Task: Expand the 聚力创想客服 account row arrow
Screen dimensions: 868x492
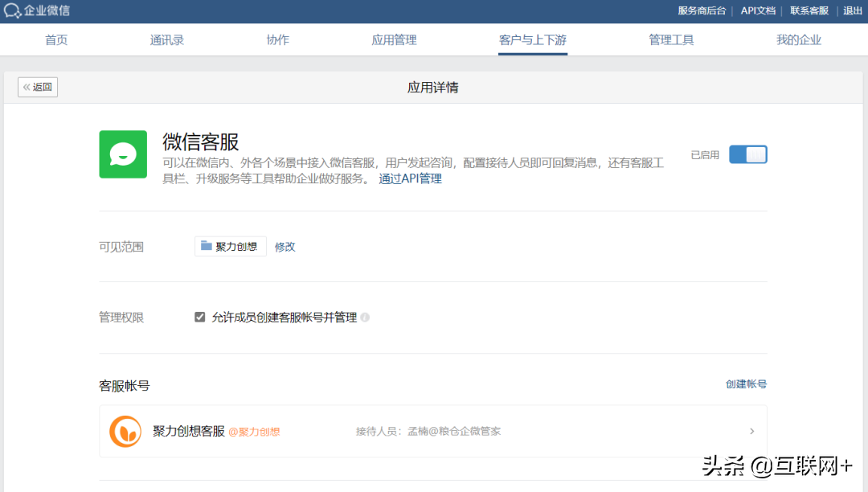Action: point(751,431)
